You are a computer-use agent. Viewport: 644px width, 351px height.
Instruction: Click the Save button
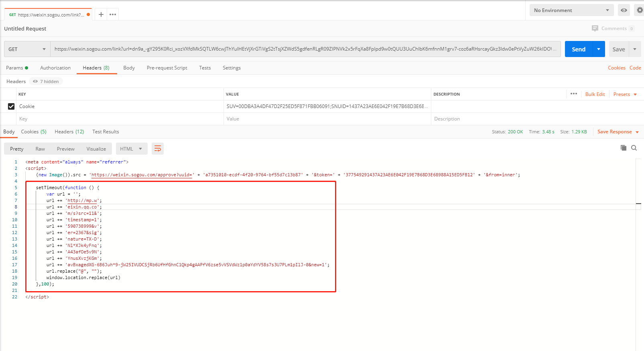(x=619, y=49)
